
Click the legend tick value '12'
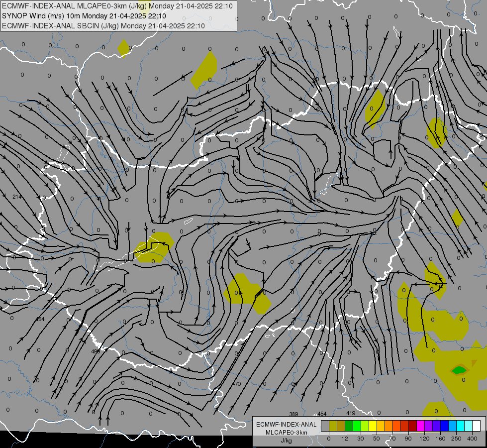click(345, 439)
